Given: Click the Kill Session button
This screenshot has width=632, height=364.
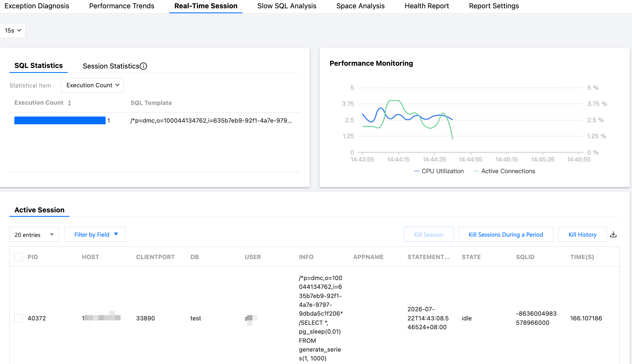Looking at the screenshot, I should 429,234.
